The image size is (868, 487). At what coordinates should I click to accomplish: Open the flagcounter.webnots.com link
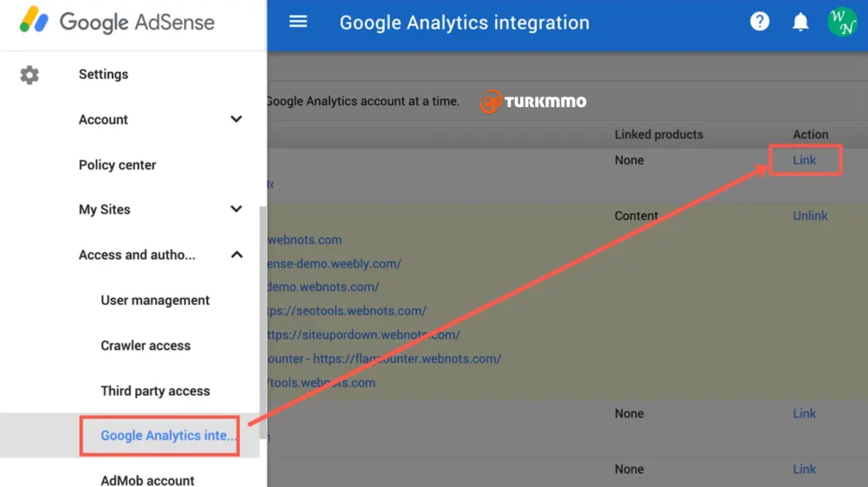coord(384,359)
